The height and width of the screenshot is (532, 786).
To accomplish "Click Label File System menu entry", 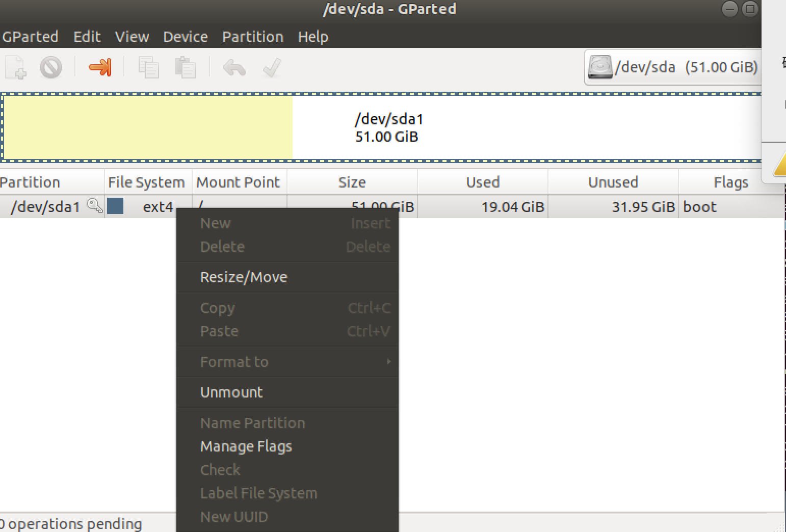I will click(287, 493).
